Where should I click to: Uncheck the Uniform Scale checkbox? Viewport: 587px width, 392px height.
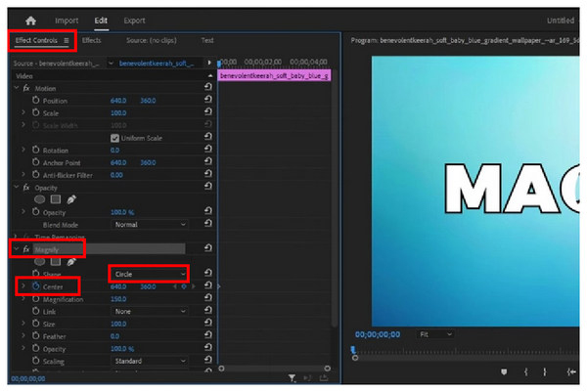pos(114,137)
